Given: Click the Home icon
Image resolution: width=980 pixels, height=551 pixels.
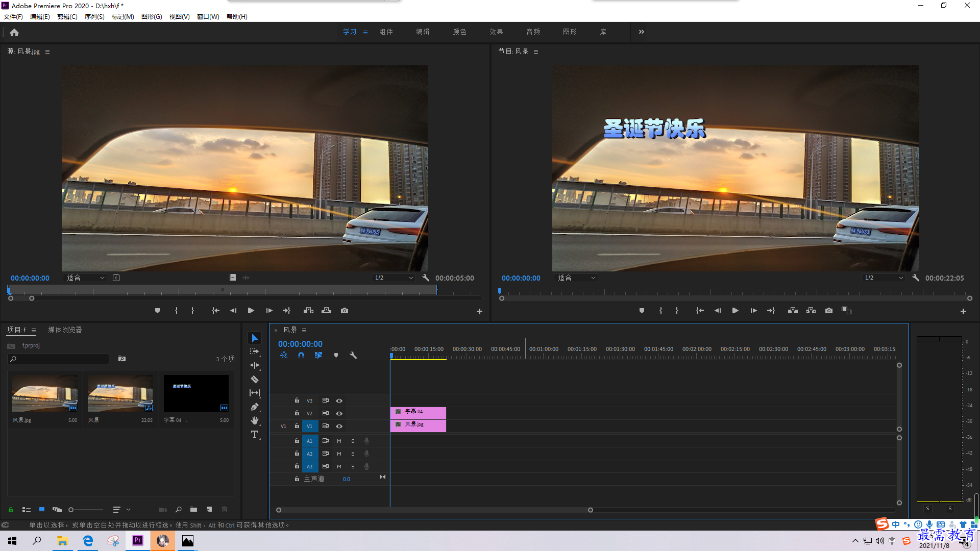Looking at the screenshot, I should (14, 32).
